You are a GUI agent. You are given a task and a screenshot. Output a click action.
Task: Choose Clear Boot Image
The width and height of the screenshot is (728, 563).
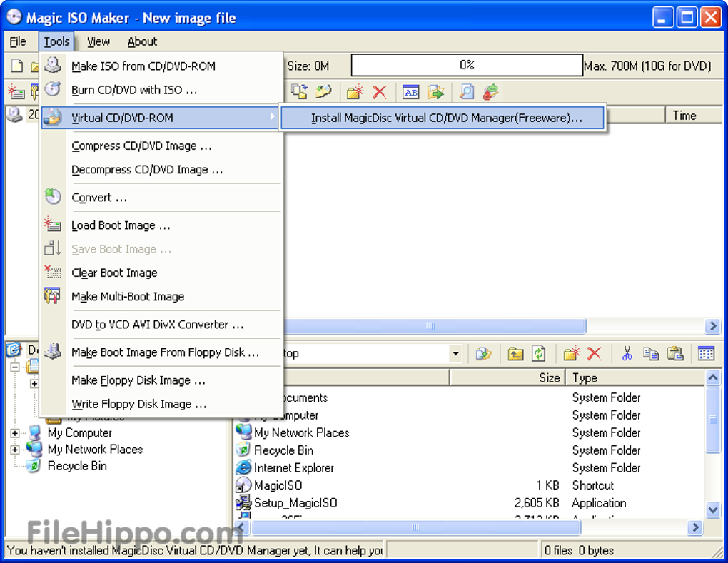[x=162, y=273]
